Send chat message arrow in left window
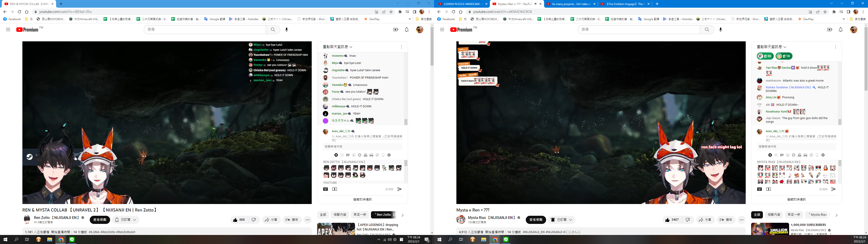Viewport: 868px width, 244px height. pyautogui.click(x=399, y=189)
